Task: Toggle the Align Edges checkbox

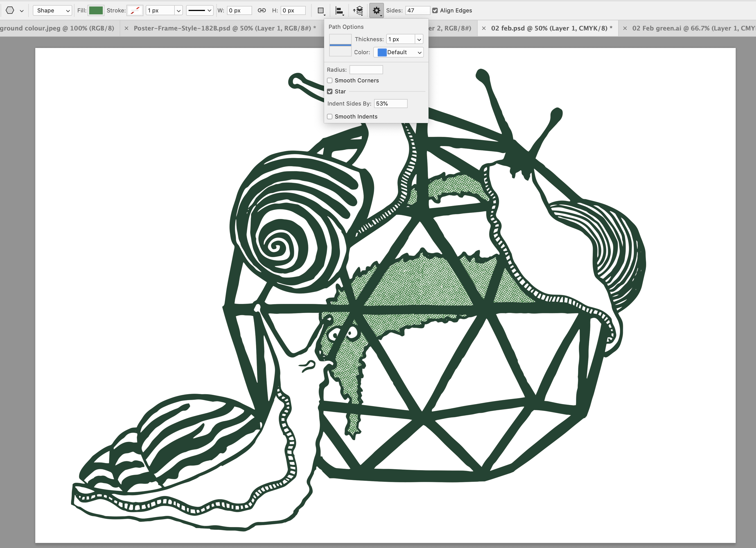Action: coord(435,10)
